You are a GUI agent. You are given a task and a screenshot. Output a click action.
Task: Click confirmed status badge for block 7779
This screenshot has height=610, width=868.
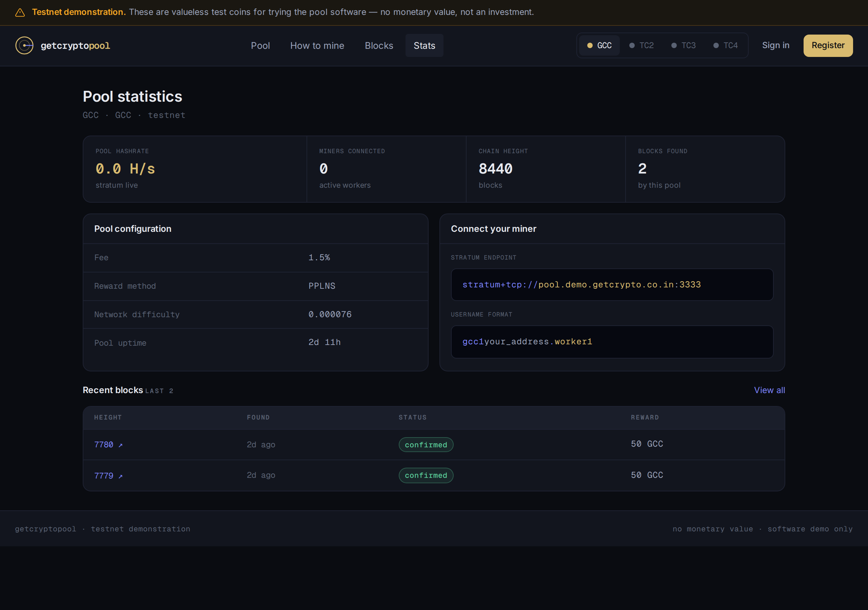(426, 475)
